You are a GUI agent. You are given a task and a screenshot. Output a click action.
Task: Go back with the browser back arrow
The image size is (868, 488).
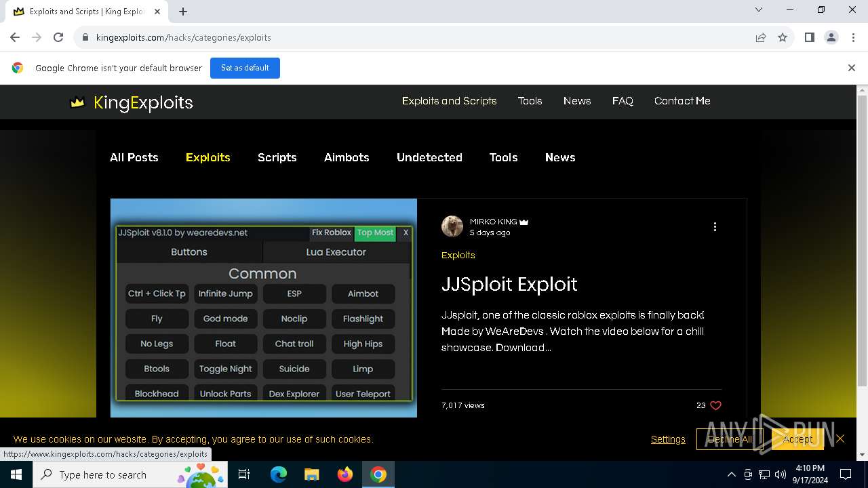pos(15,37)
